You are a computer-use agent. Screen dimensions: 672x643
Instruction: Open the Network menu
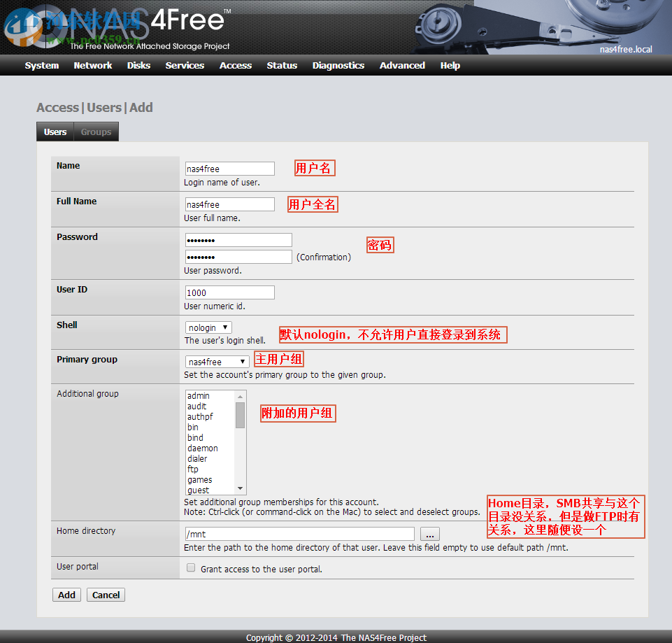[x=92, y=65]
